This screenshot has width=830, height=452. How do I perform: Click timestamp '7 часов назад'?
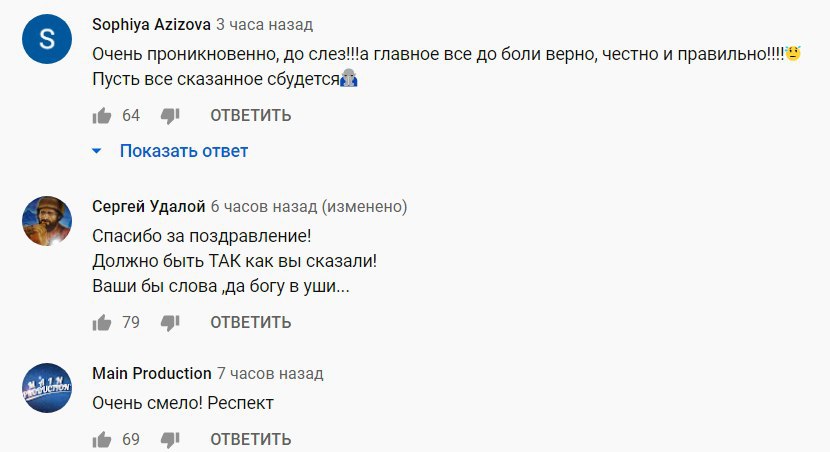(270, 373)
